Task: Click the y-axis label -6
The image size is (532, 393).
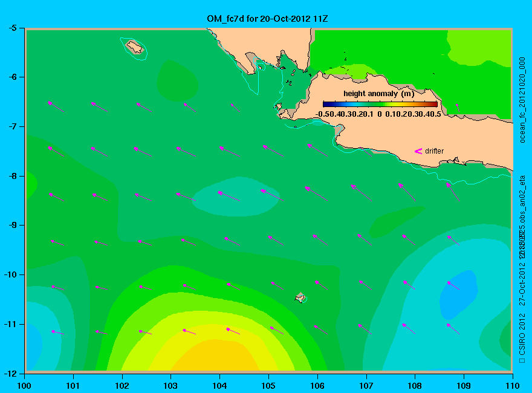Action: [x=12, y=77]
